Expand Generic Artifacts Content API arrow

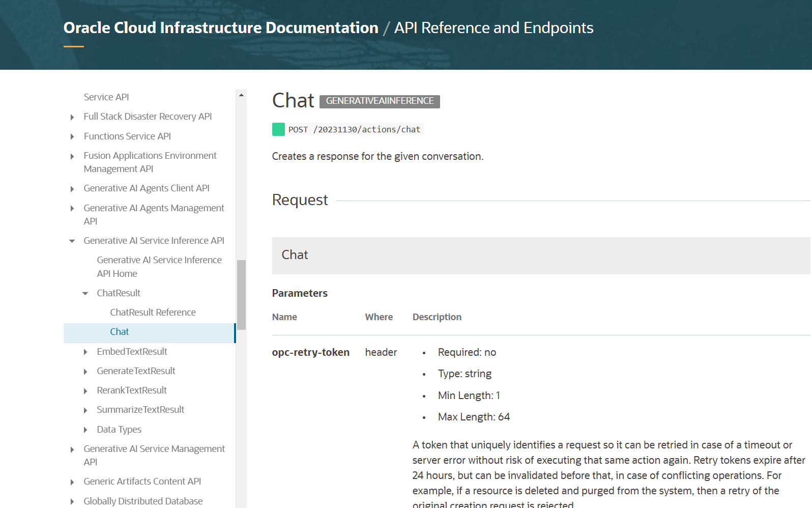coord(72,482)
